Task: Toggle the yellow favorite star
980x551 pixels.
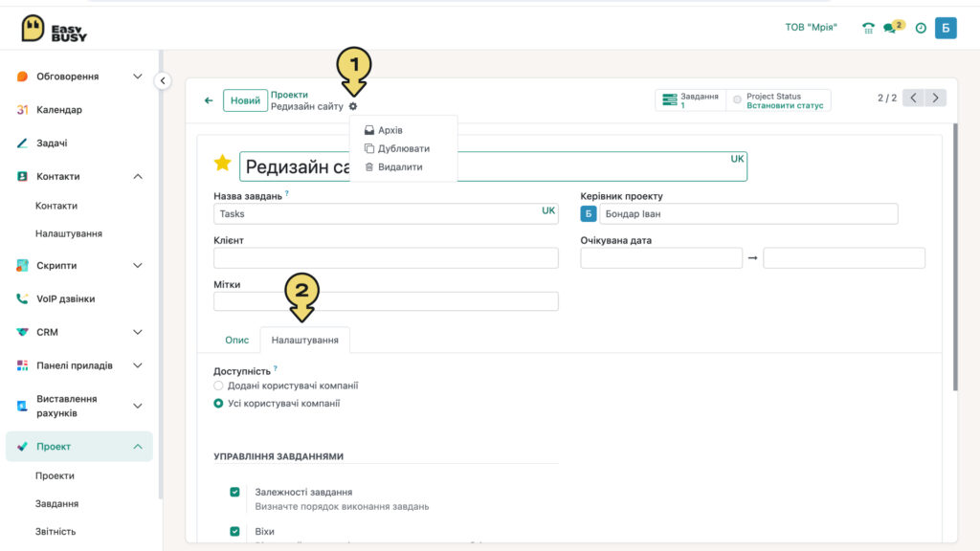Action: pos(222,163)
